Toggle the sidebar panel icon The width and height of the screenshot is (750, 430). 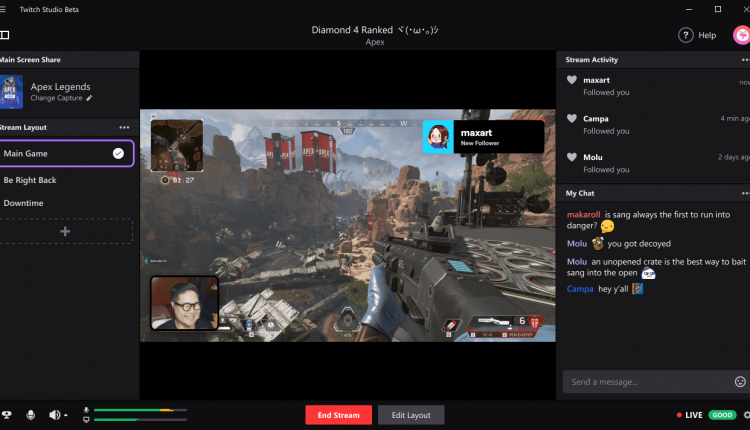point(4,35)
